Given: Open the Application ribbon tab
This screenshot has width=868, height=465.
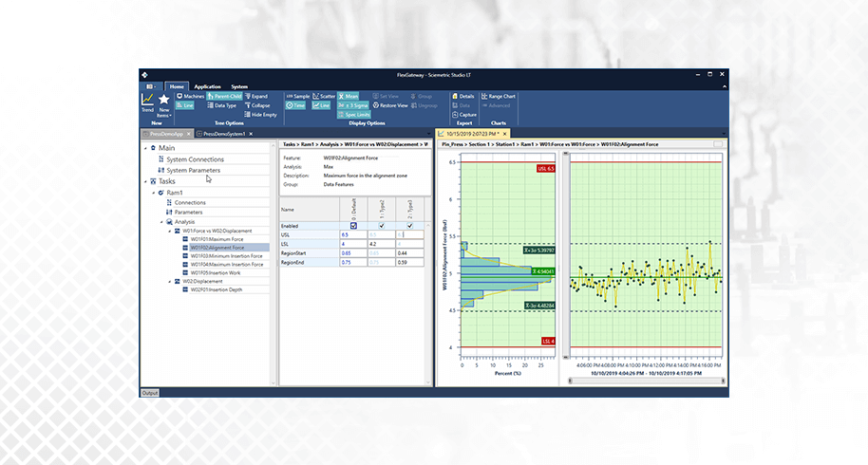Looking at the screenshot, I should (x=207, y=86).
